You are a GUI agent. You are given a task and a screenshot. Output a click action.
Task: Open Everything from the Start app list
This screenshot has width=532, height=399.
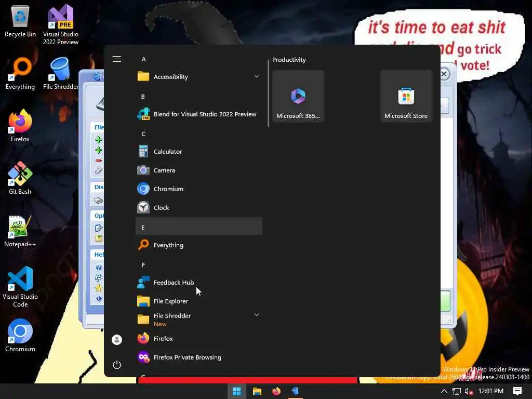199,245
